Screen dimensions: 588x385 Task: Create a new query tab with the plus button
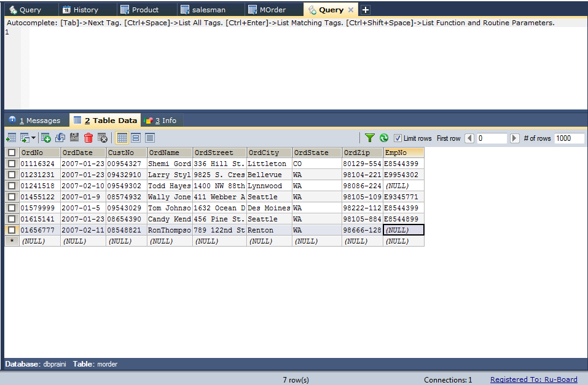point(365,9)
